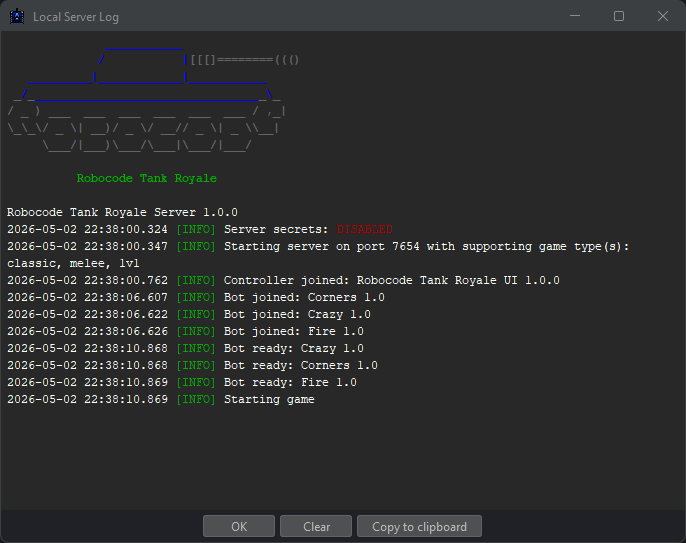Image resolution: width=686 pixels, height=543 pixels.
Task: Click the Local Server Log window title
Action: (76, 17)
